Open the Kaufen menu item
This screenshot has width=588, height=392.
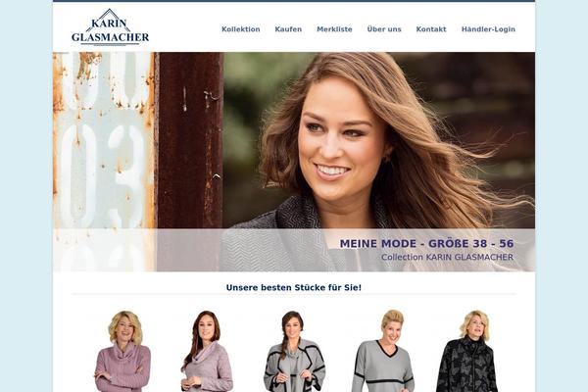pos(288,29)
